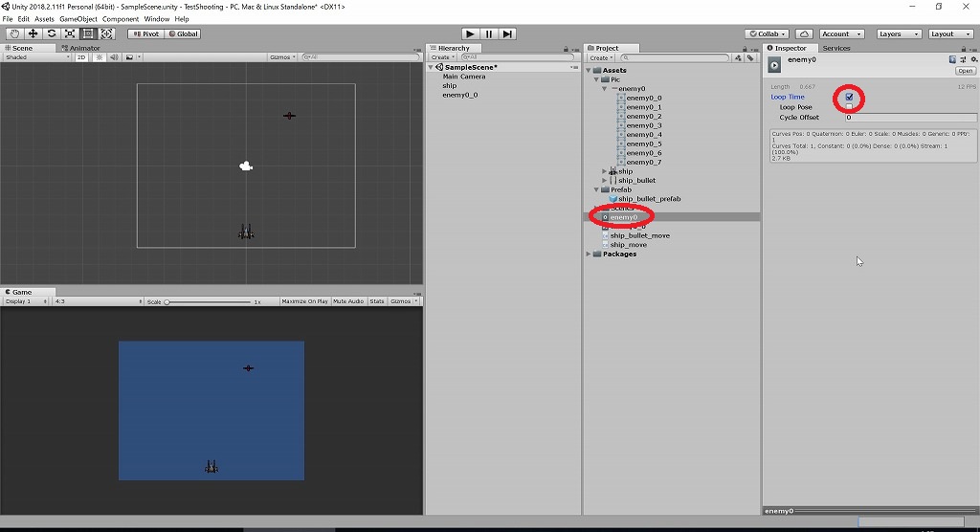Open Hierarchy Create dropdown
The height and width of the screenshot is (532, 980).
coord(442,56)
